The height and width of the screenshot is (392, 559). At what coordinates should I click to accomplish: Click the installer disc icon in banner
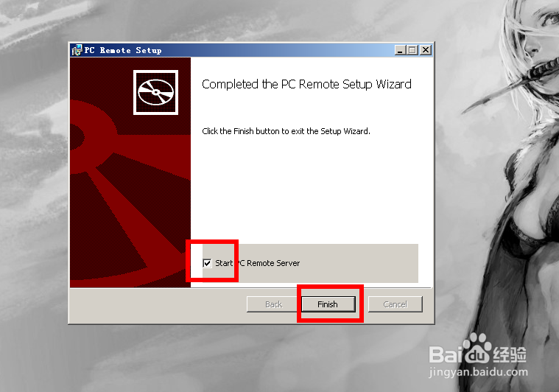click(x=156, y=92)
